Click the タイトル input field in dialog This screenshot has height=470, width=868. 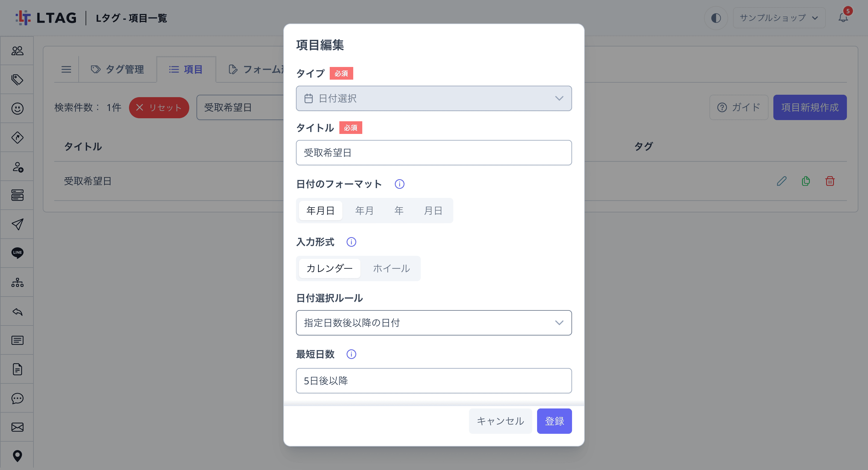(434, 153)
